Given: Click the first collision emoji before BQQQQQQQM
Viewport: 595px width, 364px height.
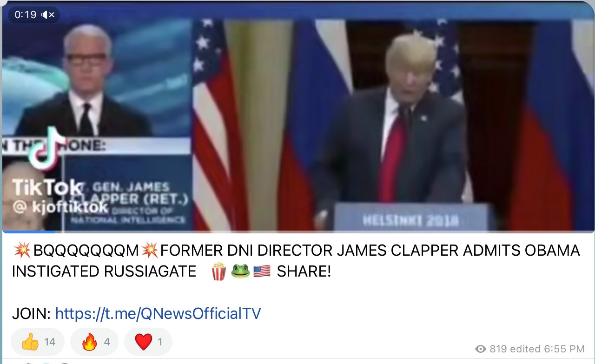Looking at the screenshot, I should 22,251.
